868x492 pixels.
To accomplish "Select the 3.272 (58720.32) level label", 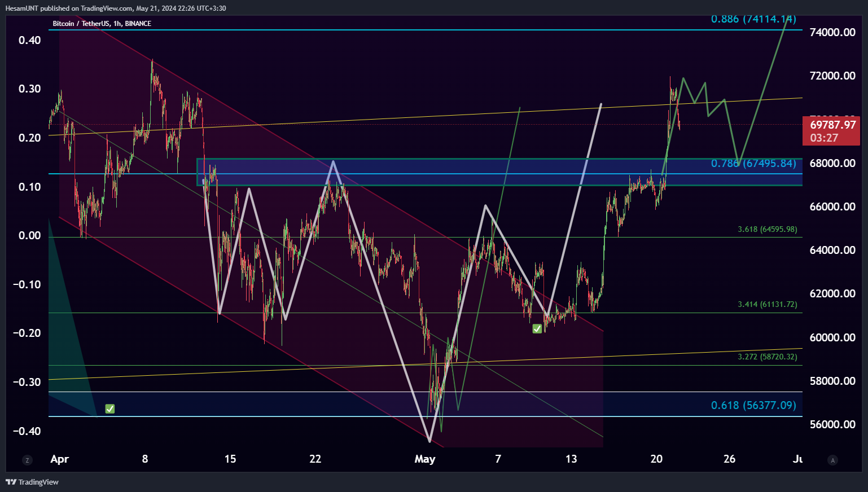I will tap(768, 357).
